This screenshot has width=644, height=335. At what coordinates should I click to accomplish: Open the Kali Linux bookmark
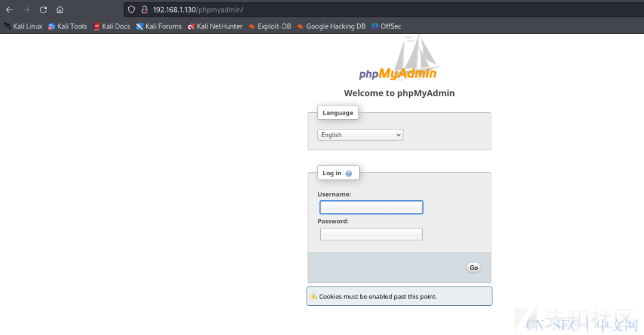pyautogui.click(x=23, y=26)
